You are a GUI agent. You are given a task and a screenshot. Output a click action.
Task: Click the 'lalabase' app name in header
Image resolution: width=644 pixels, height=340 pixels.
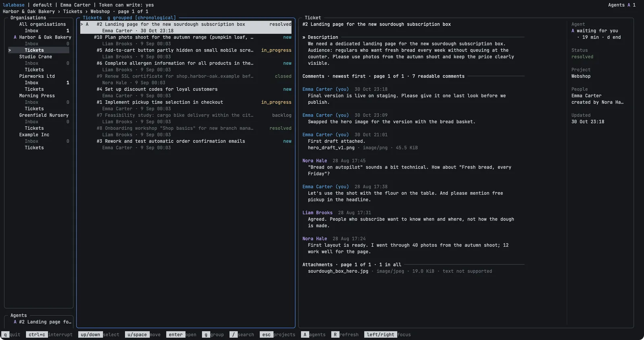pyautogui.click(x=14, y=5)
